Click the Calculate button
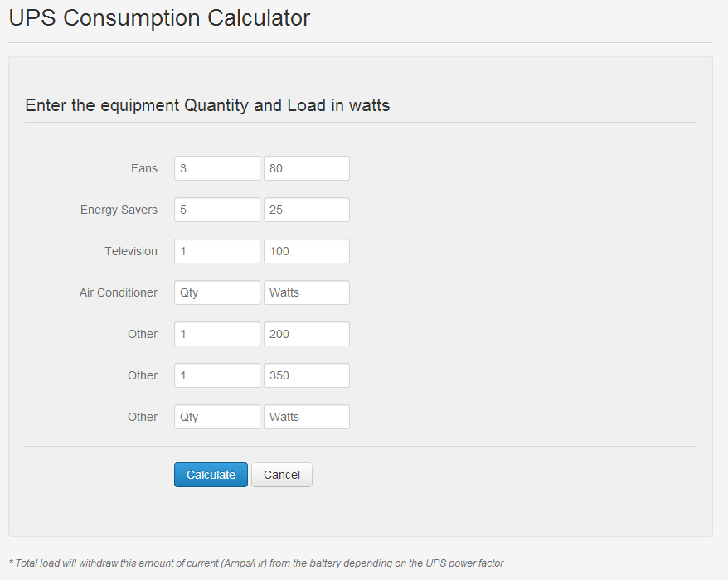This screenshot has height=580, width=728. (211, 475)
